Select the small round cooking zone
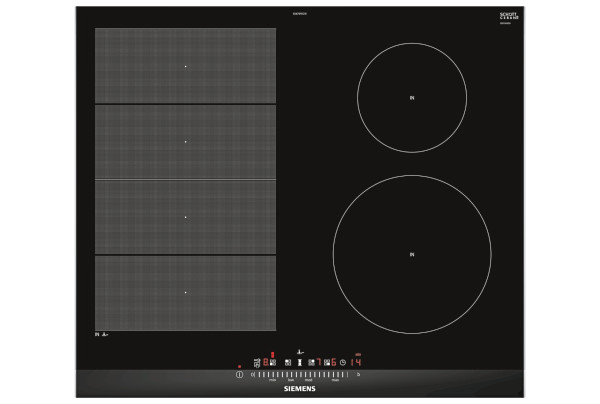The width and height of the screenshot is (600, 404). [412, 98]
